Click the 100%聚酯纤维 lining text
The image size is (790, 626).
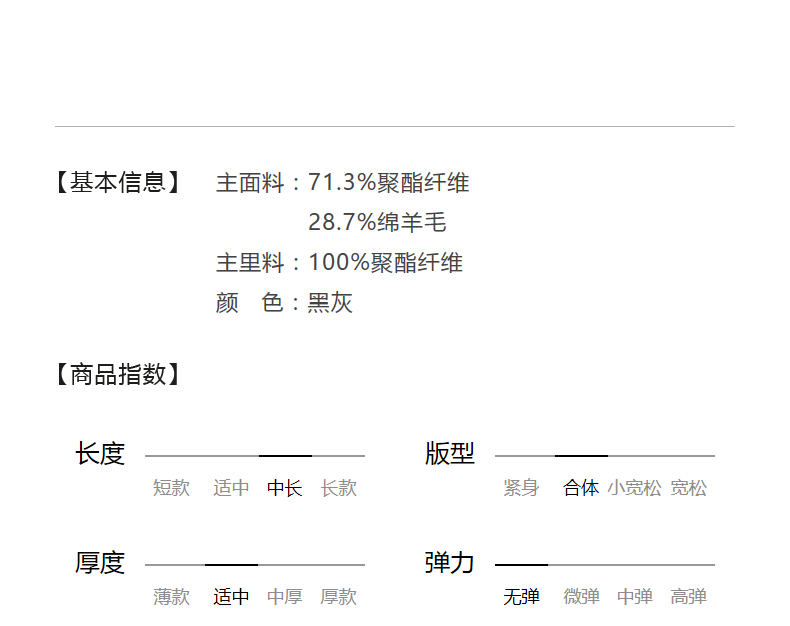[x=385, y=263]
